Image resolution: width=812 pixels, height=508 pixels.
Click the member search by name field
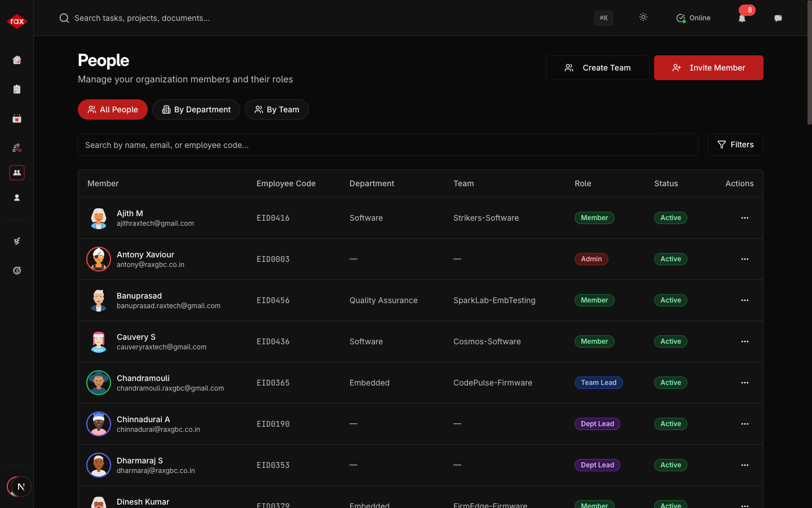click(x=388, y=145)
